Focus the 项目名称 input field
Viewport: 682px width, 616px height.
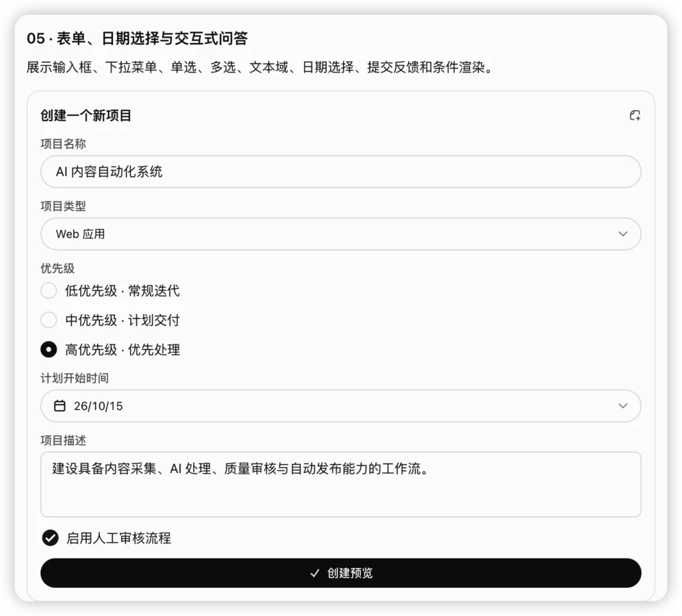341,172
